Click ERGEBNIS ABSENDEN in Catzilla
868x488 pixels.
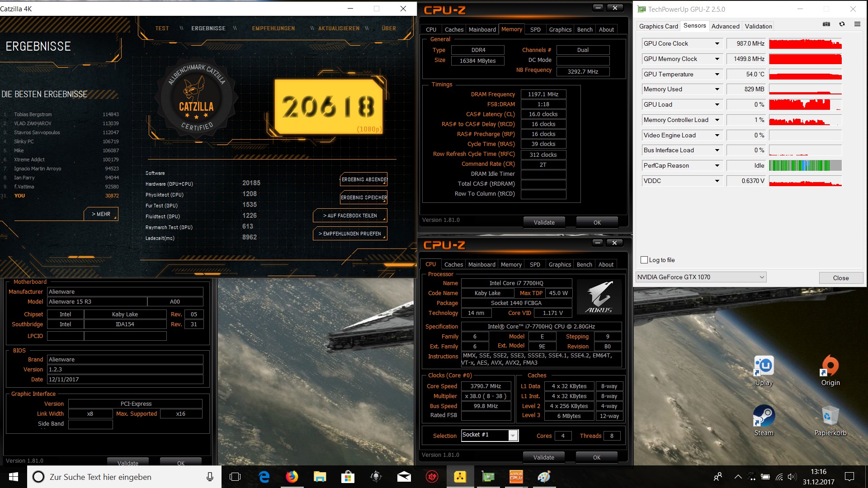click(364, 179)
